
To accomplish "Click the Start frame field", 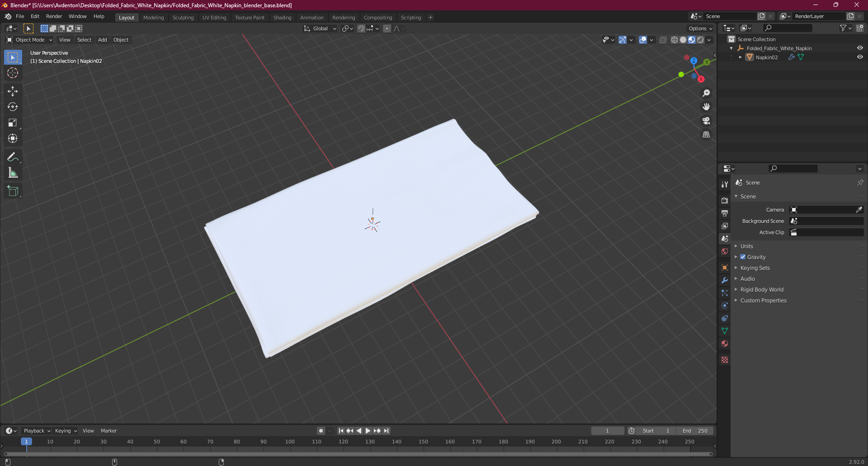I will click(x=656, y=431).
